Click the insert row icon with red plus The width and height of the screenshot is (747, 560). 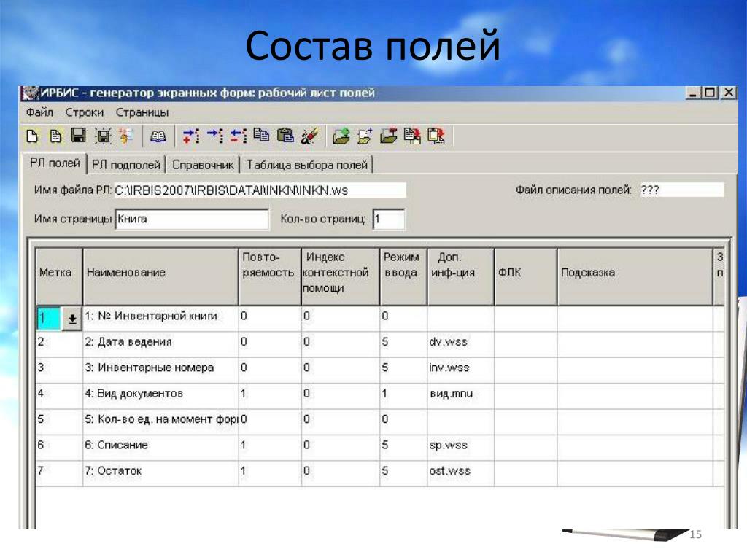(192, 136)
